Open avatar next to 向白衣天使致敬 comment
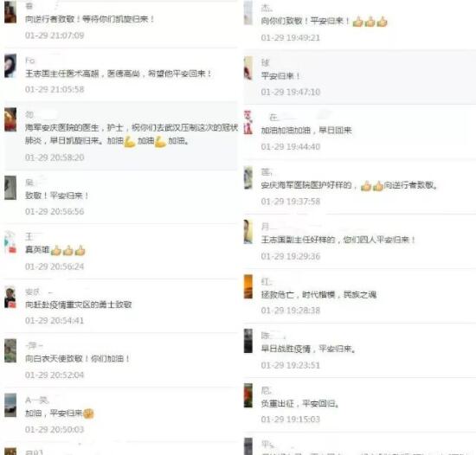This screenshot has width=476, height=455. [10, 351]
